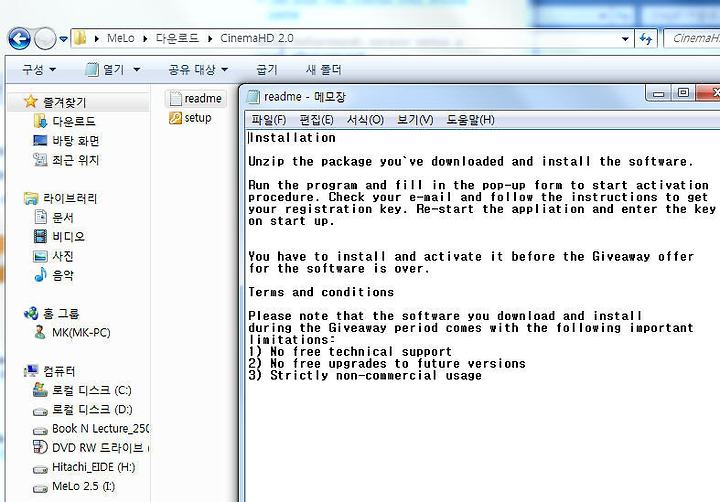Image resolution: width=720 pixels, height=502 pixels.
Task: Click 'Terms and conditions' line in Notepad
Action: click(321, 292)
